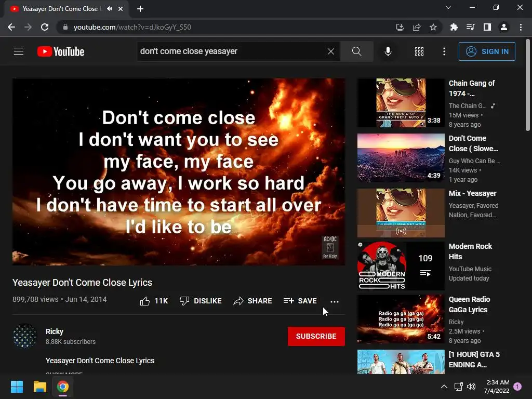Open Ricky's channel avatar
Screen dimensions: 532x399
pos(25,336)
